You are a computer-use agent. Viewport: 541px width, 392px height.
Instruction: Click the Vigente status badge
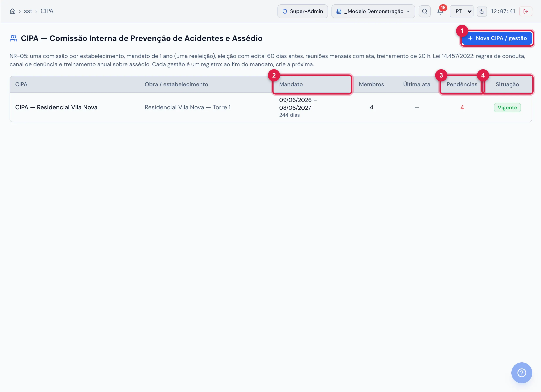(507, 108)
